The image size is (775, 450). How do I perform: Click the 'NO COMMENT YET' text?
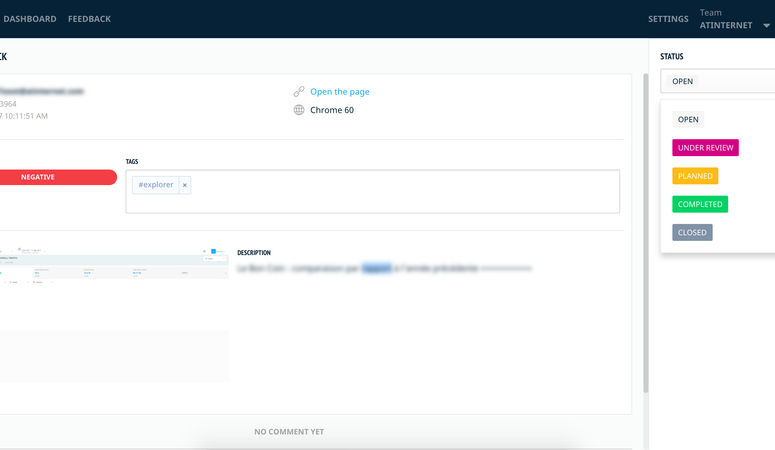click(x=289, y=432)
